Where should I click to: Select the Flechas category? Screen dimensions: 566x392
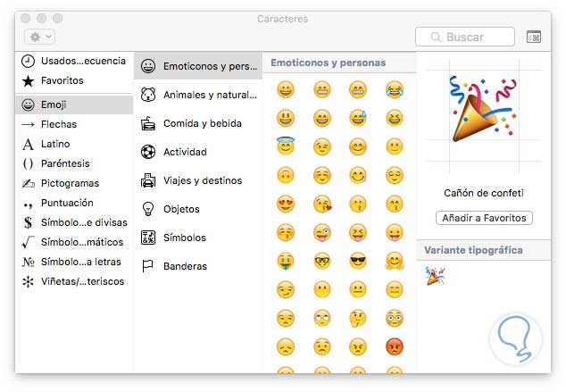(59, 124)
